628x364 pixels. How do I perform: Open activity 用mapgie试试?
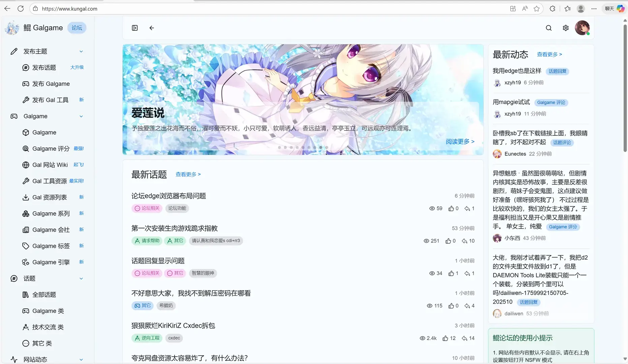tap(511, 102)
